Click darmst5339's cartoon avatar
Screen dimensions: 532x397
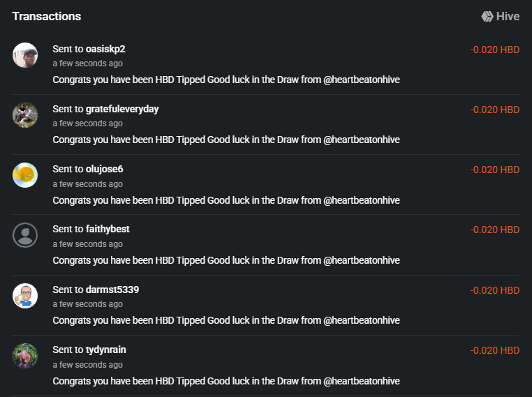(x=25, y=296)
